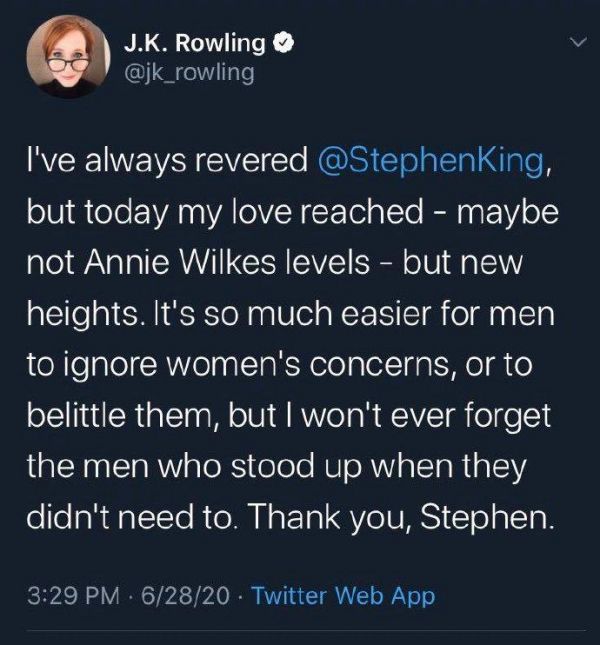The width and height of the screenshot is (600, 645).
Task: Click the 6/28/20 date
Action: (x=185, y=596)
